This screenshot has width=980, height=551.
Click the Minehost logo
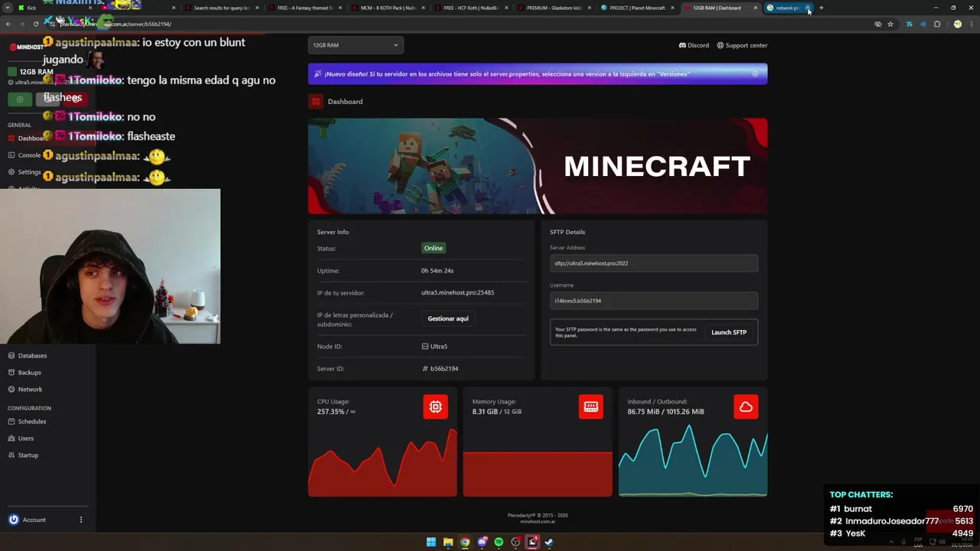25,47
